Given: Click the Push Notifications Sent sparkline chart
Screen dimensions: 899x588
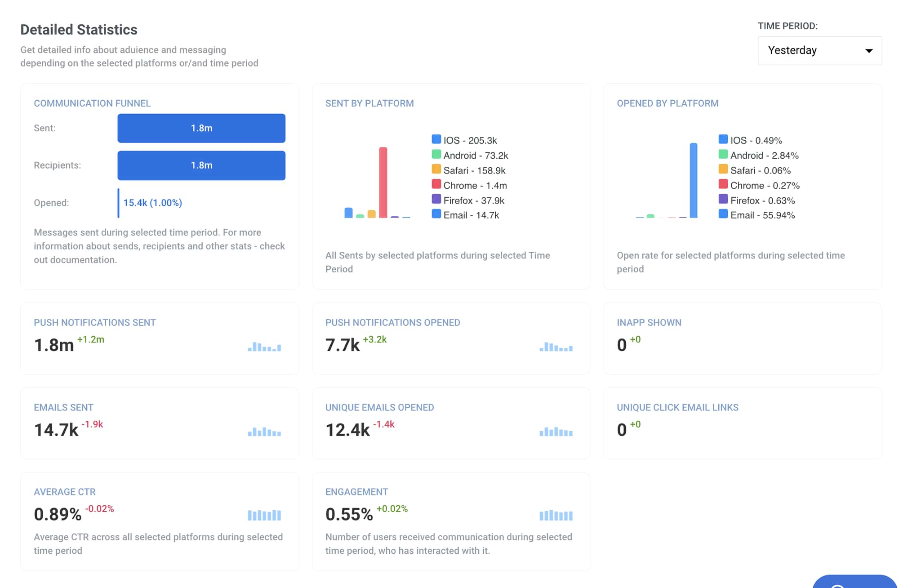Looking at the screenshot, I should (x=264, y=346).
